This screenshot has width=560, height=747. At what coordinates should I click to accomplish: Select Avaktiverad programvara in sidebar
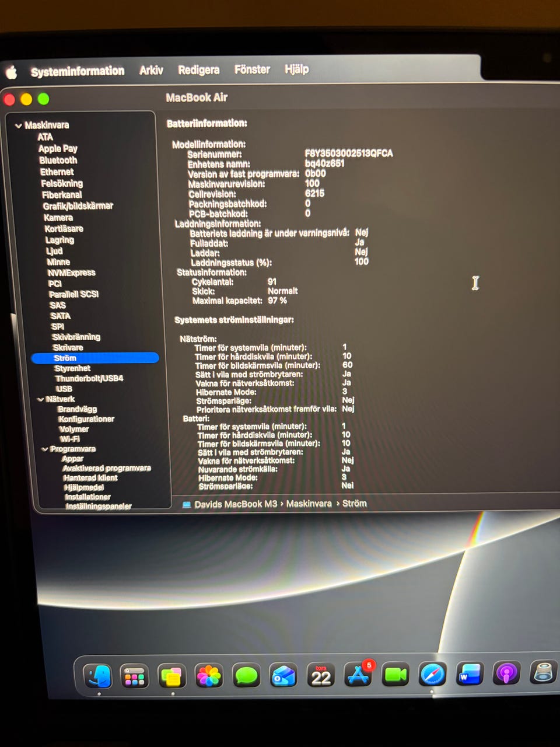click(107, 468)
